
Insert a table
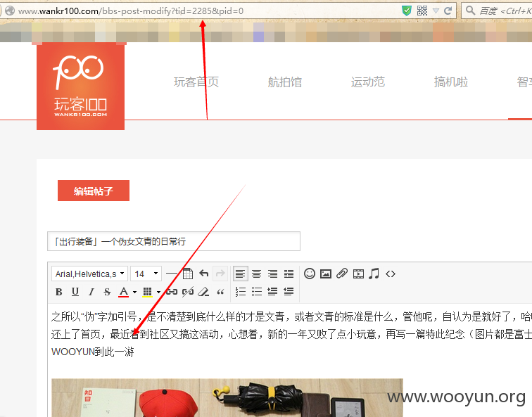coord(188,274)
